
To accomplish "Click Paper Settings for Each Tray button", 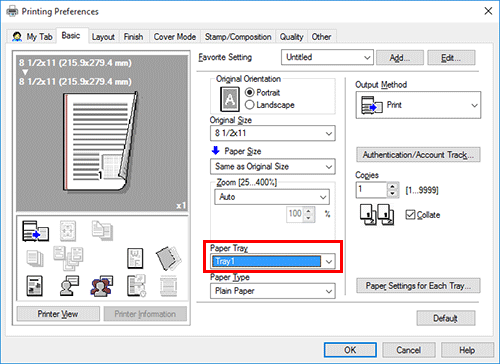I will pyautogui.click(x=418, y=286).
